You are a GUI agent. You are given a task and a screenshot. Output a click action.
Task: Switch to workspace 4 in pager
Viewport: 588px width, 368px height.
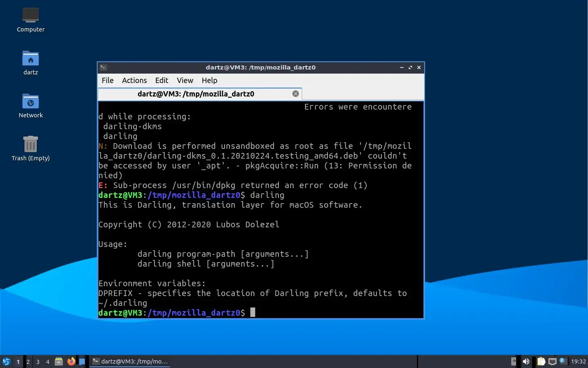(x=47, y=361)
